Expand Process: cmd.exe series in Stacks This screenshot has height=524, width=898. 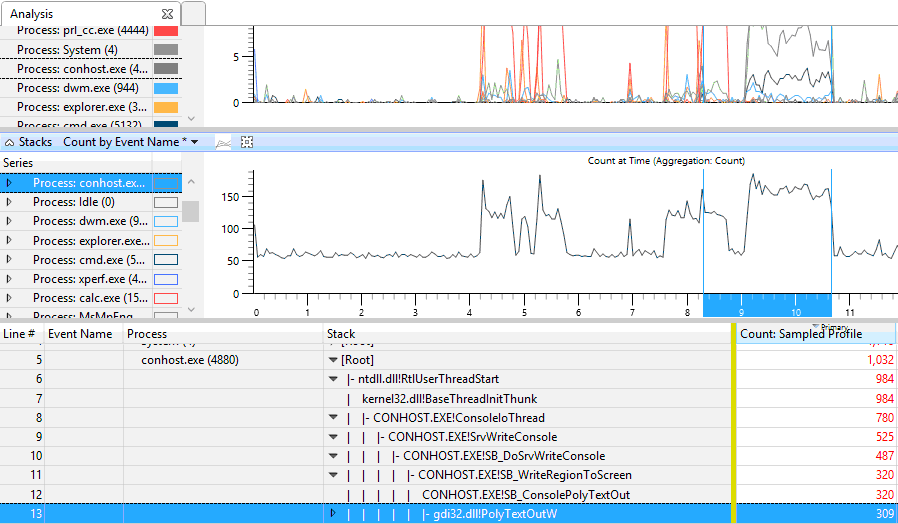[9, 259]
